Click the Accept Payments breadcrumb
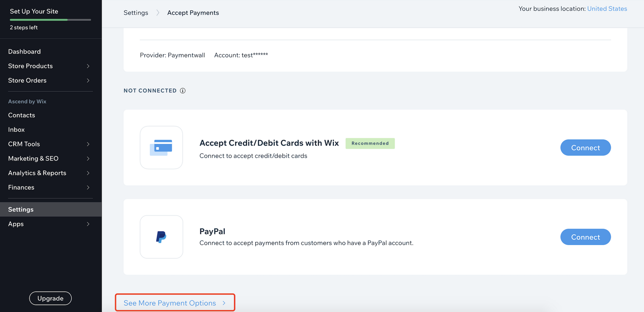This screenshot has height=312, width=644. (193, 13)
